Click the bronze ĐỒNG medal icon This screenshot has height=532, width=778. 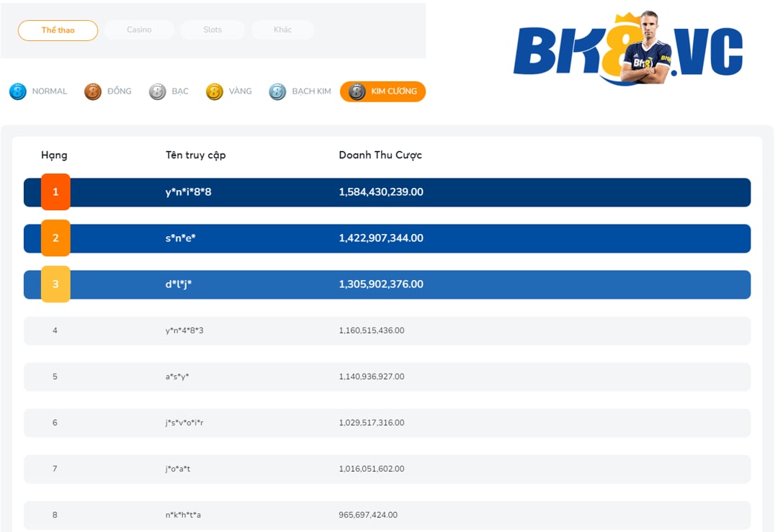pos(91,91)
